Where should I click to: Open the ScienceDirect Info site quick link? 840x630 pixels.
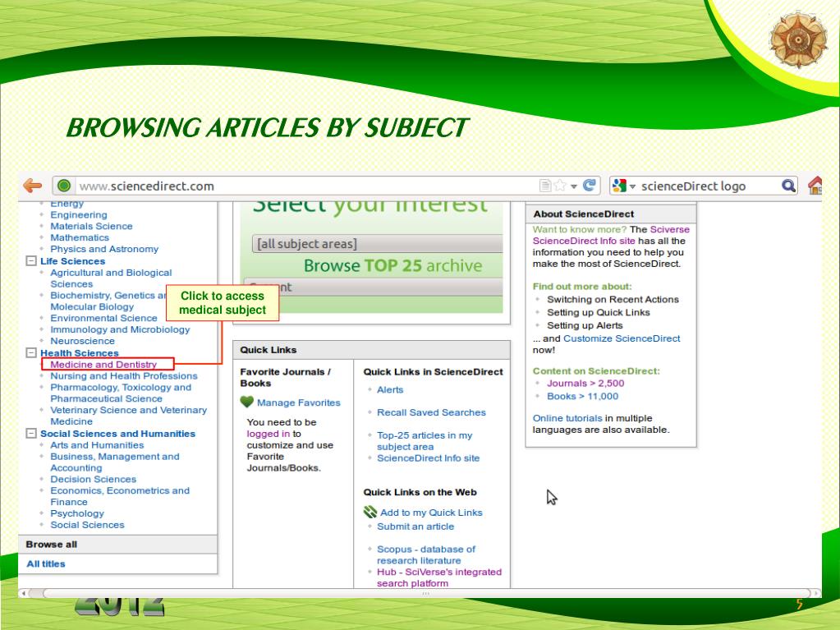coord(428,458)
